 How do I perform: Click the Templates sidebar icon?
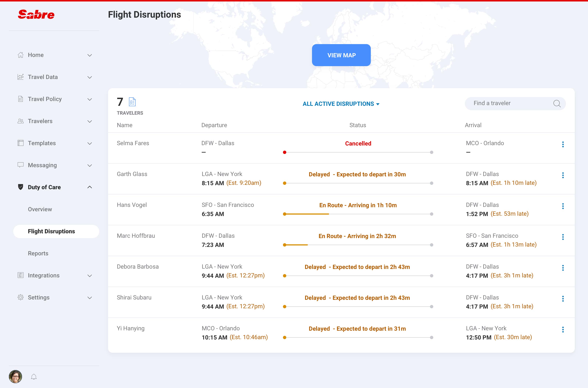tap(21, 143)
